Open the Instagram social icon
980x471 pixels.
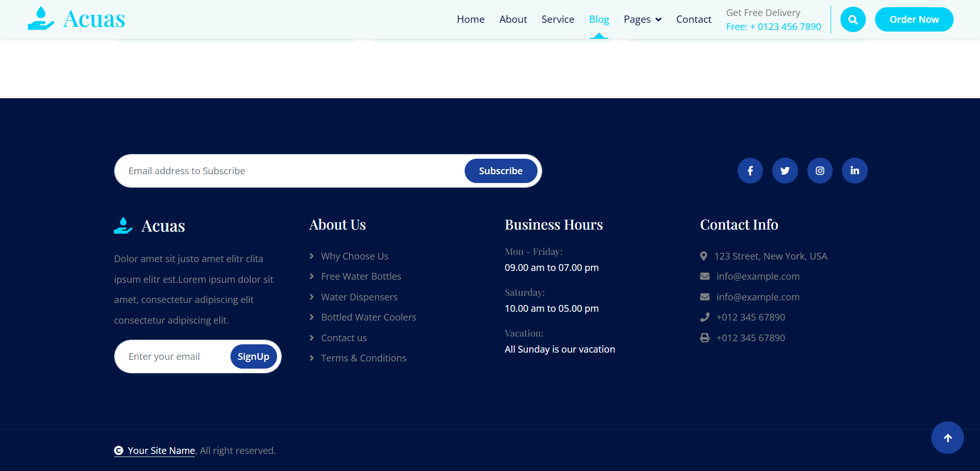820,171
